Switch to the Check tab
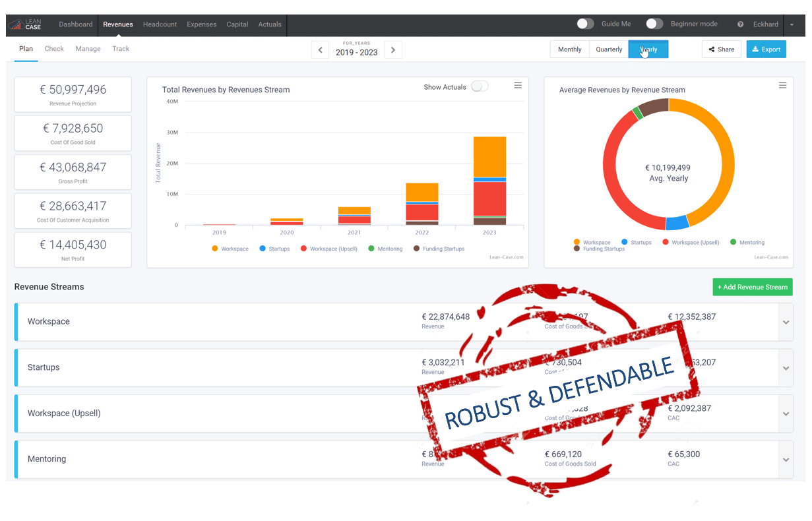 click(54, 49)
